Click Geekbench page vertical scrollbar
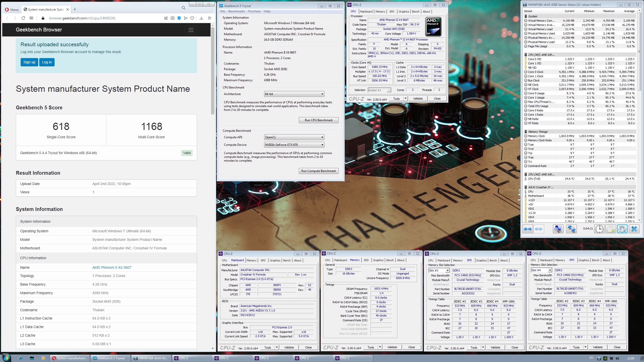 [213, 70]
